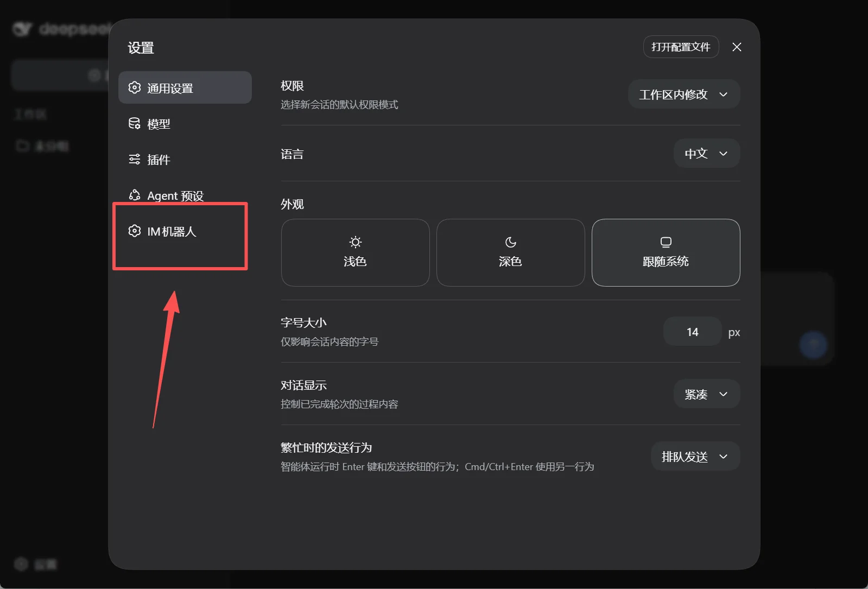Screen dimensions: 868x589
Task: Click the chevron next to 排队发送
Action: coord(723,456)
